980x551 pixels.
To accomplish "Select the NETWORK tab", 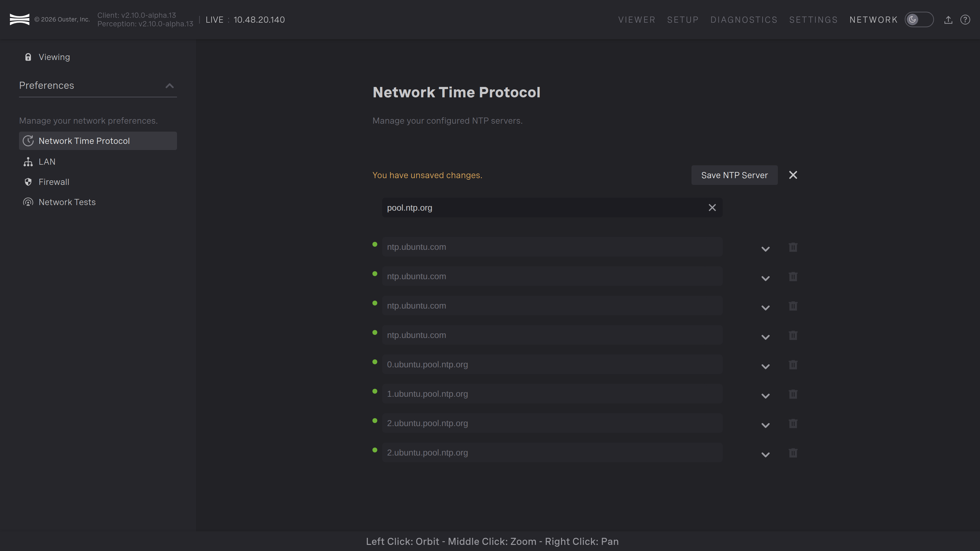I will point(873,20).
